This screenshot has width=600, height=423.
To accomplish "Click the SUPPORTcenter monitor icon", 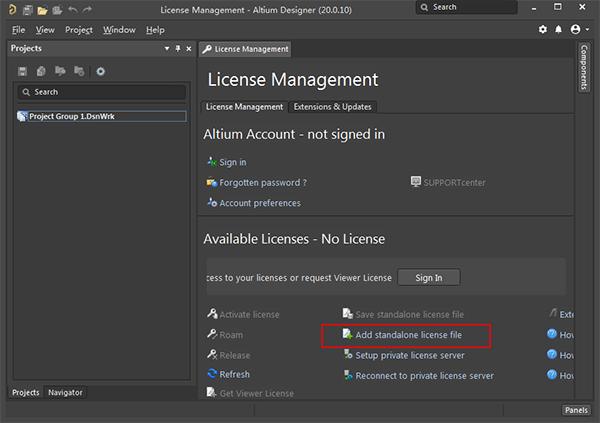I will pyautogui.click(x=416, y=181).
